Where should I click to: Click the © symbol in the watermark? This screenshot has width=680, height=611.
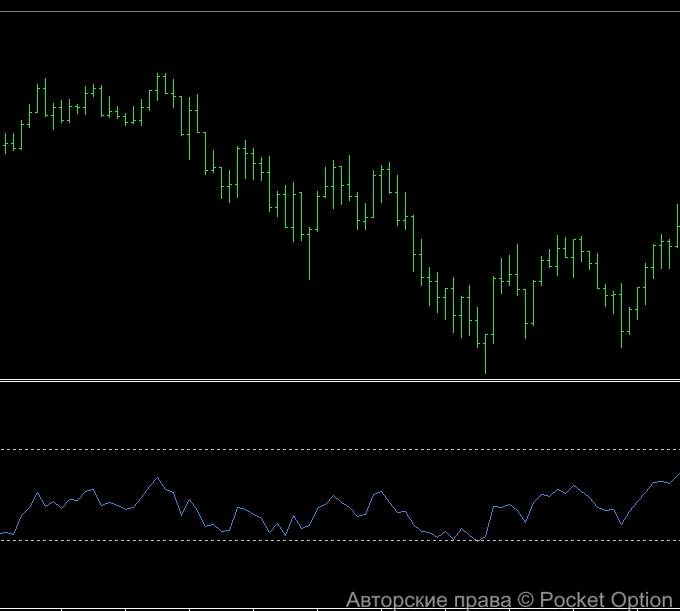coord(526,600)
